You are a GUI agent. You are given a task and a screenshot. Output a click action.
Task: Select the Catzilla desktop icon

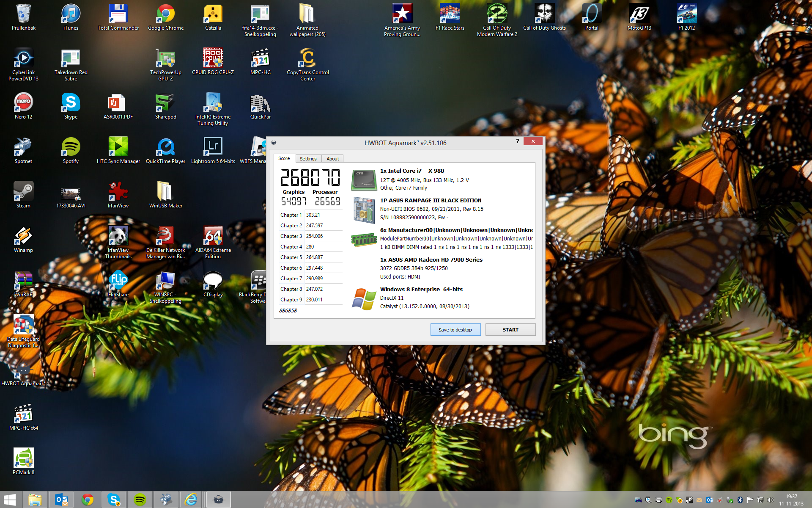[213, 17]
